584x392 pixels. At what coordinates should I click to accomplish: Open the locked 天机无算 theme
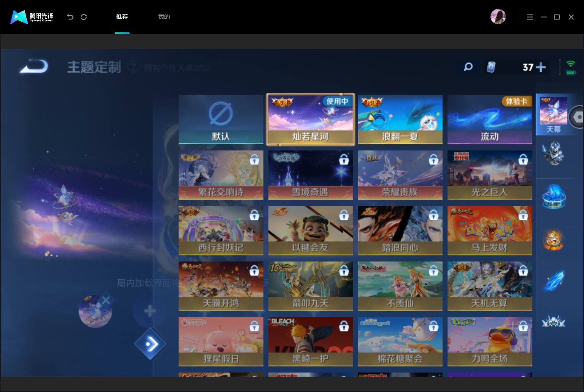(490, 286)
